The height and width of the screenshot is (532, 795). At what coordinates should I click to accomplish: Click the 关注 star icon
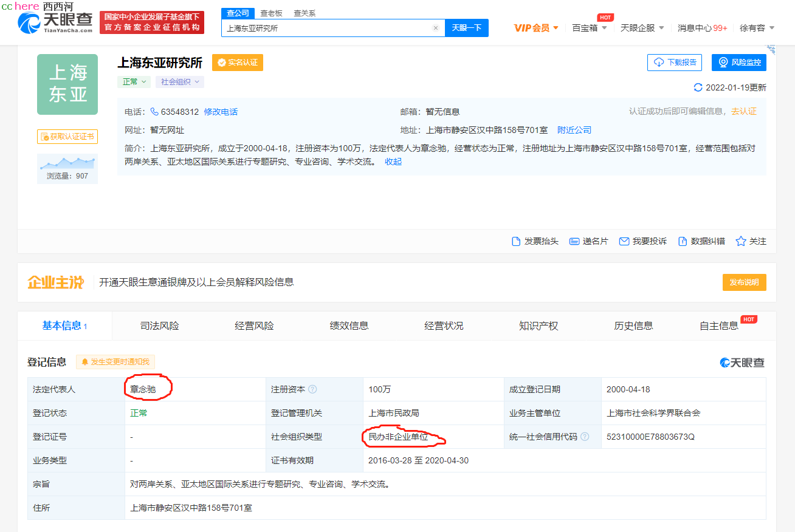pyautogui.click(x=741, y=241)
